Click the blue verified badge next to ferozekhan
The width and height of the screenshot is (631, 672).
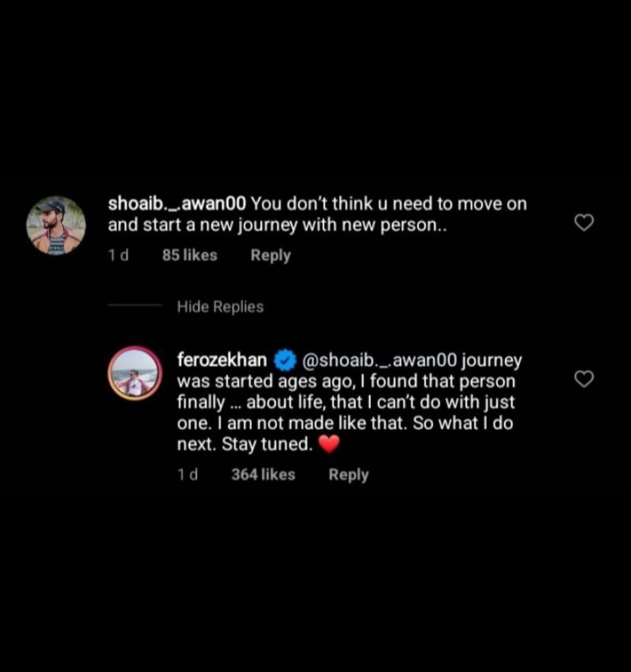[x=284, y=360]
